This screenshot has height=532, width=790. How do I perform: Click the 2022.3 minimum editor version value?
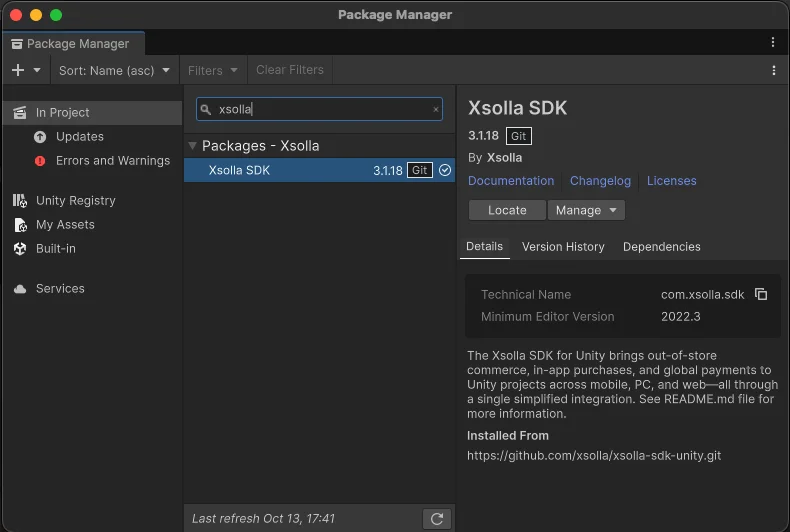tap(681, 316)
